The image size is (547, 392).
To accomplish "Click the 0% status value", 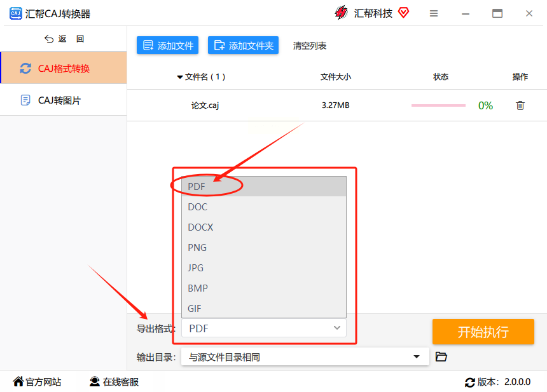I will 485,105.
